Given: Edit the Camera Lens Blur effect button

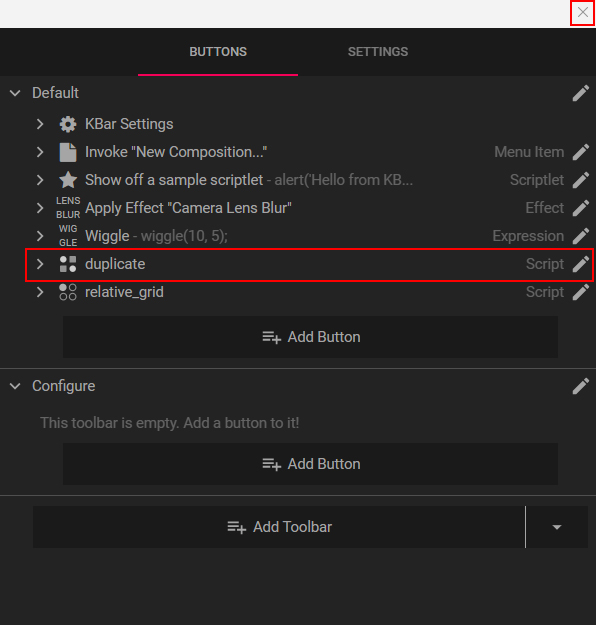Looking at the screenshot, I should click(580, 208).
